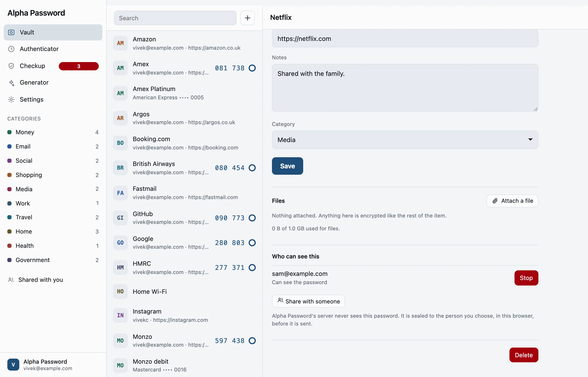Screen dimensions: 588x377
Task: Show items Shared with you
Action: [x=53, y=280]
